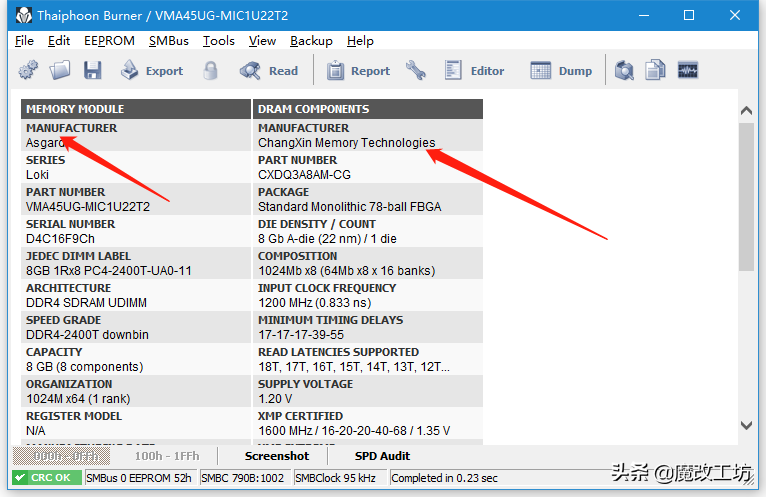
Task: Click the Read toolbar button
Action: [269, 70]
